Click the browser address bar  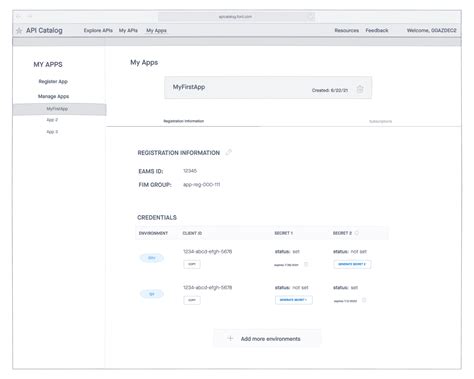[x=237, y=17]
